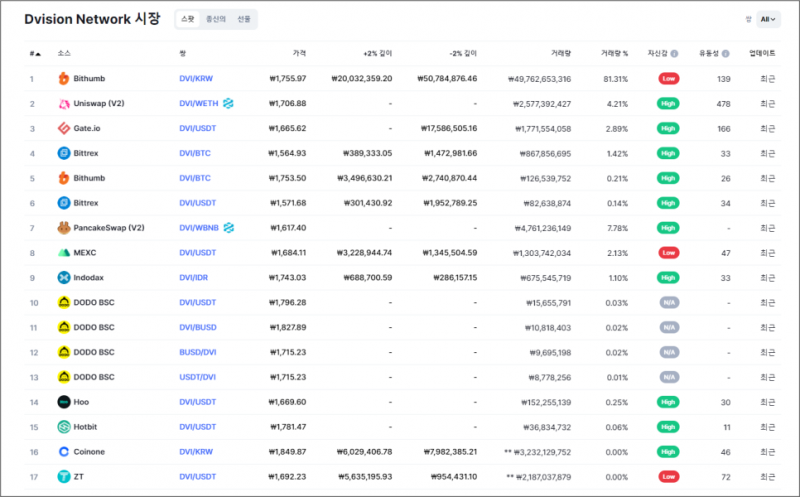Sort by the 거래량 % column header

pos(614,54)
